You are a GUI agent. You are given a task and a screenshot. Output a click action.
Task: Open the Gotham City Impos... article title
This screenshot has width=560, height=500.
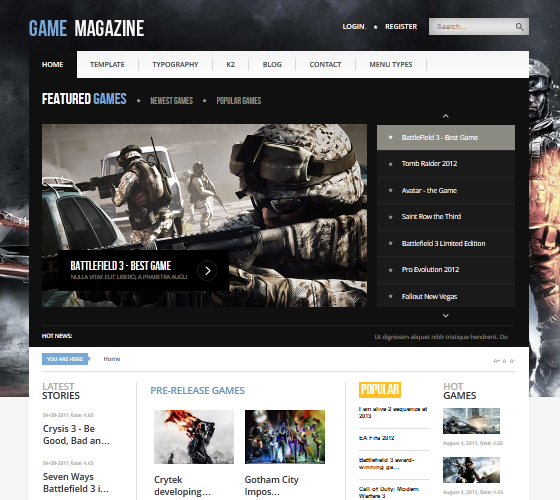pos(271,486)
